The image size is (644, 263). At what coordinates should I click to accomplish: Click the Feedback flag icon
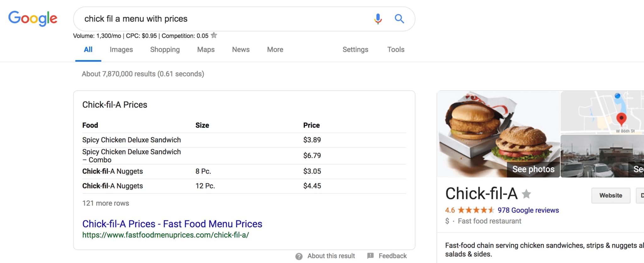pyautogui.click(x=370, y=256)
